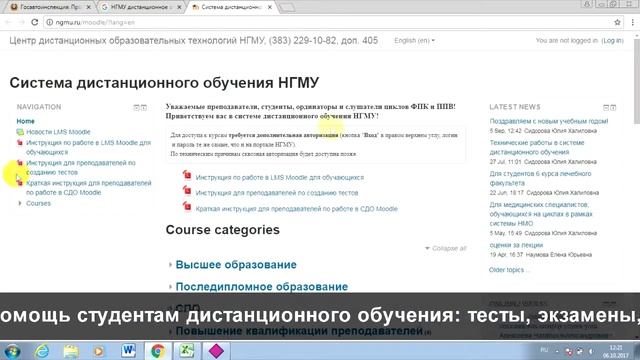640x360 pixels.
Task: Switch to Google Chrome in the taskbar
Action: click(158, 351)
